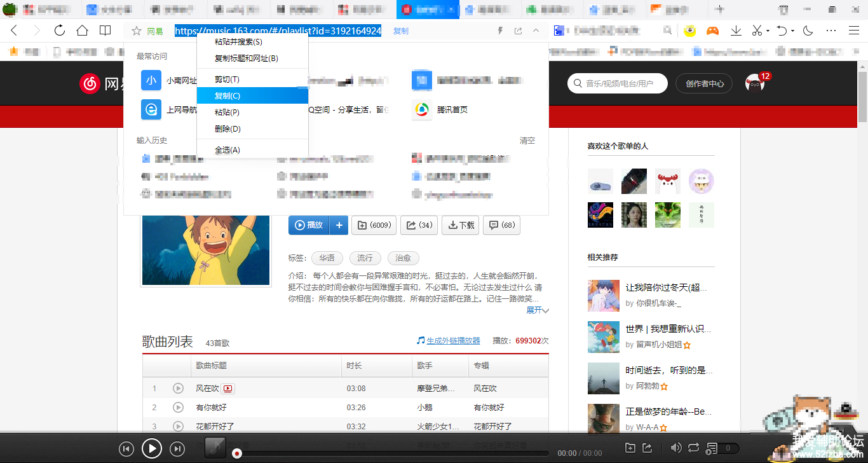Toggle night mode moon icon
Viewport: 868px width, 463px height.
point(808,31)
